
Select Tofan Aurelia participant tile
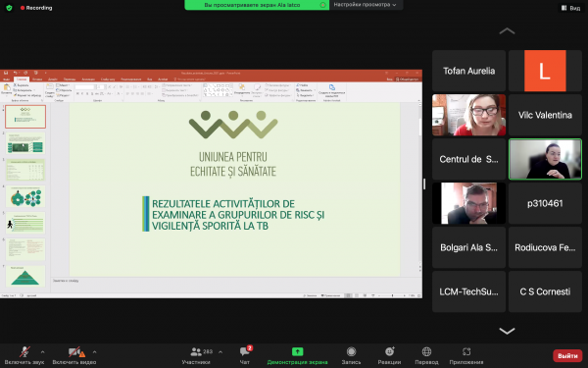[468, 71]
